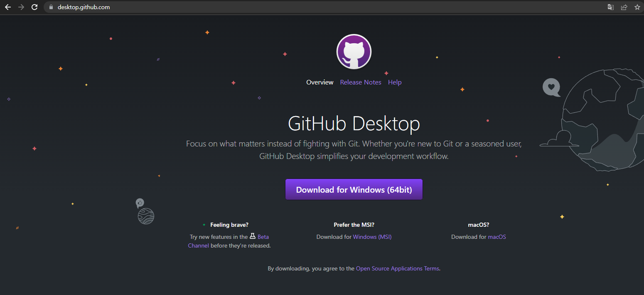Reload the page with the refresh icon
Viewport: 644px width, 295px height.
[34, 7]
